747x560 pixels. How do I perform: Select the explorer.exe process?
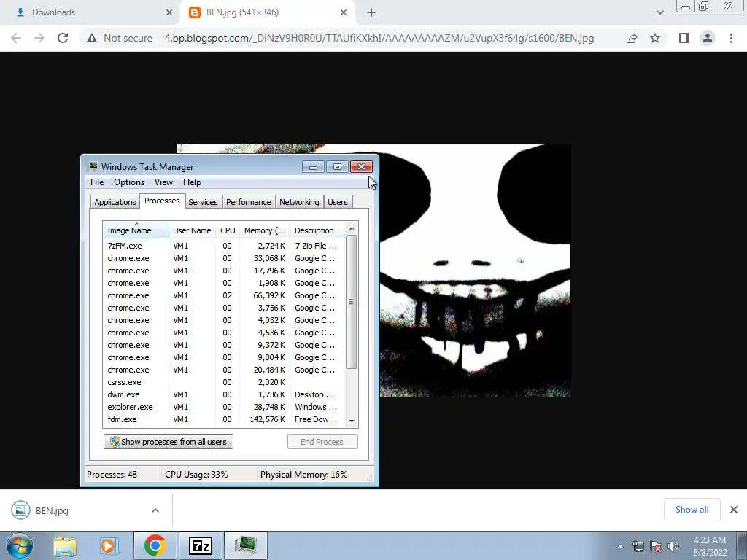[223, 407]
